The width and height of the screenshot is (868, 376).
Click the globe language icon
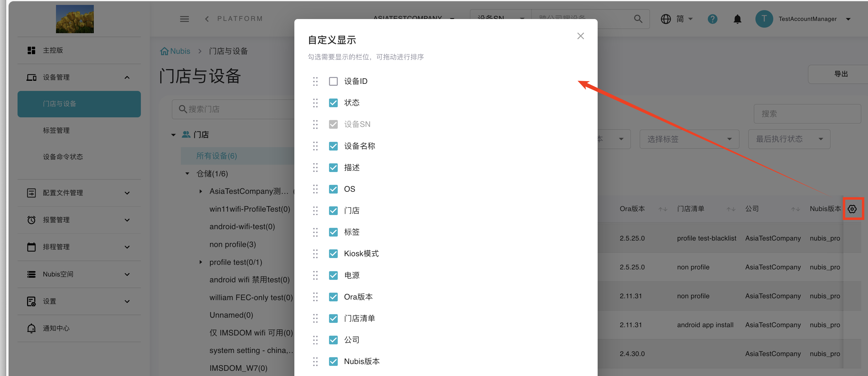(x=666, y=19)
